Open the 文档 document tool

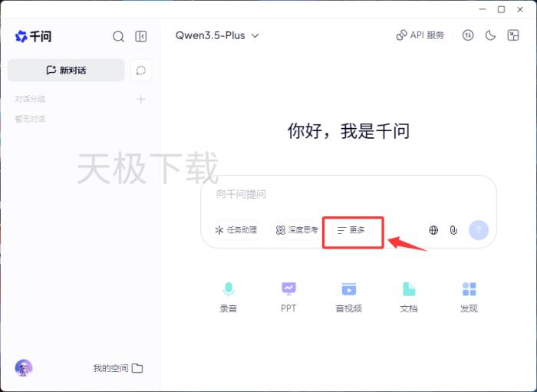coord(409,297)
